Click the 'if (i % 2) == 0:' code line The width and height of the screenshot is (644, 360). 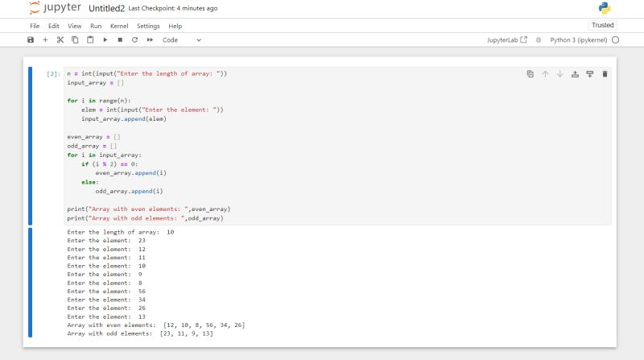tap(109, 164)
